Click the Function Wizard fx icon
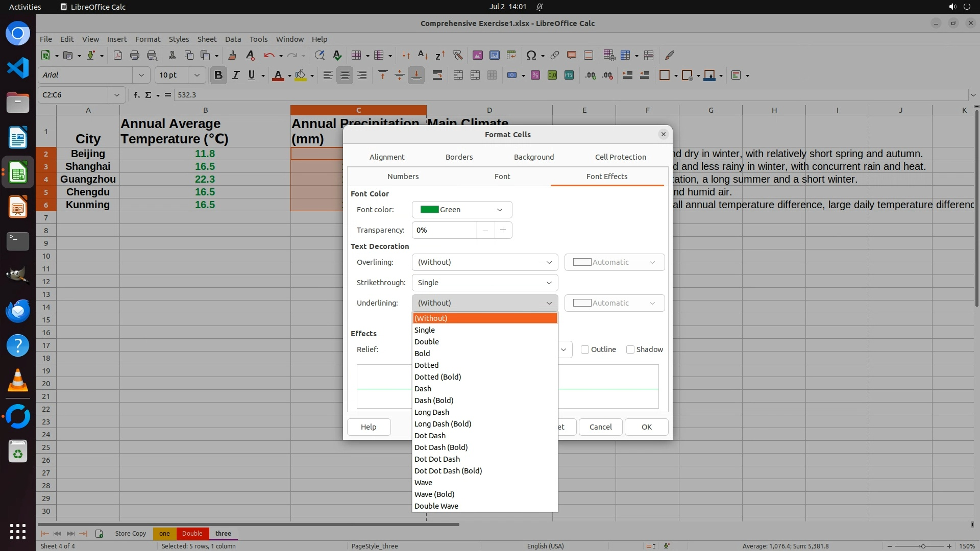The height and width of the screenshot is (551, 980). click(x=137, y=95)
